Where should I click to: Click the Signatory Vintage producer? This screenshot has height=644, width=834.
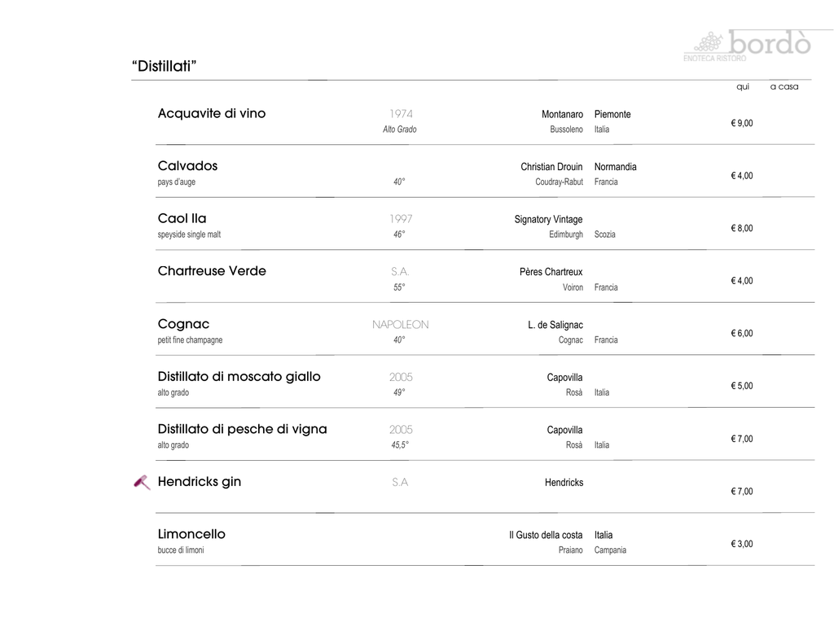[548, 220]
